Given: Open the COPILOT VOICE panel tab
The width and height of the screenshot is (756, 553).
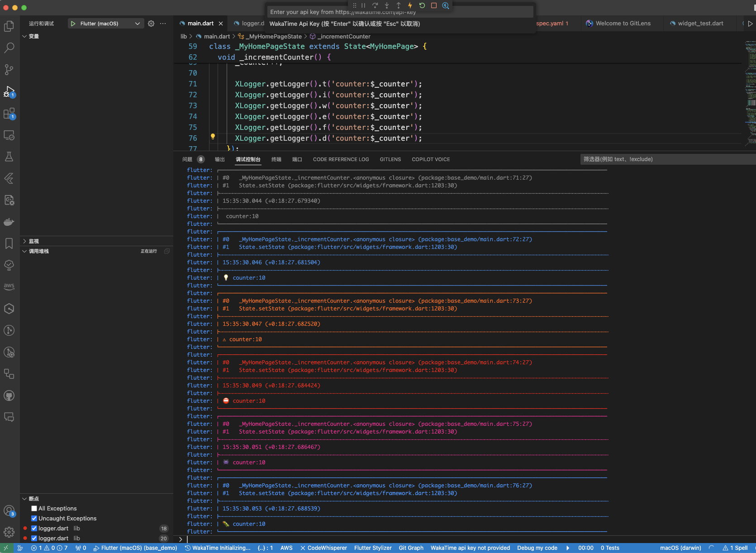Looking at the screenshot, I should coord(431,159).
